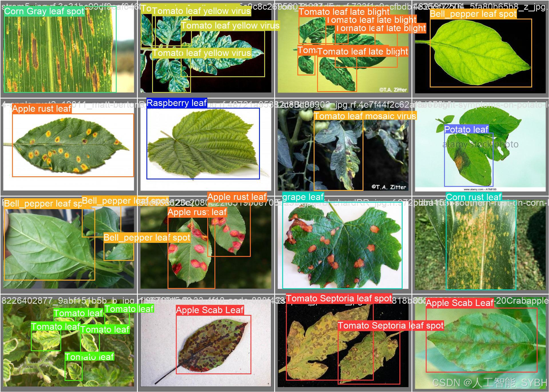
Task: Click the Bell_pepper leaf spot label on black image
Action: point(473,14)
